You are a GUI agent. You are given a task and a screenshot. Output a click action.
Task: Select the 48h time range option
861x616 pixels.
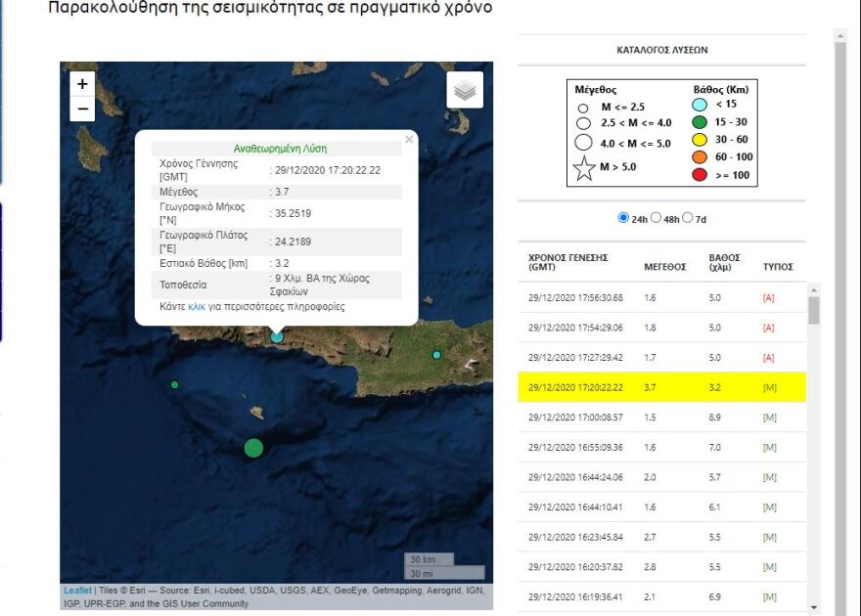click(x=656, y=219)
